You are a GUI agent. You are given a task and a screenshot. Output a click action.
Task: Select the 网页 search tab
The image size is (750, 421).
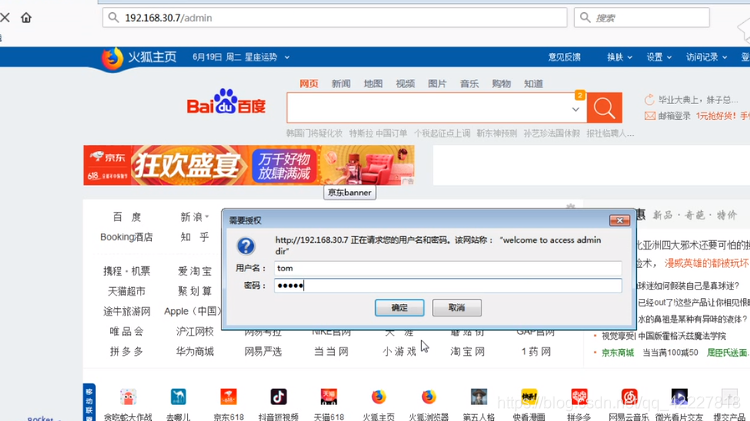(309, 84)
